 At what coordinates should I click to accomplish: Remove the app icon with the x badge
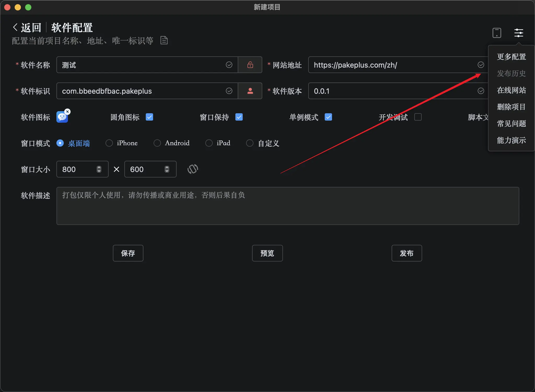[x=67, y=112]
